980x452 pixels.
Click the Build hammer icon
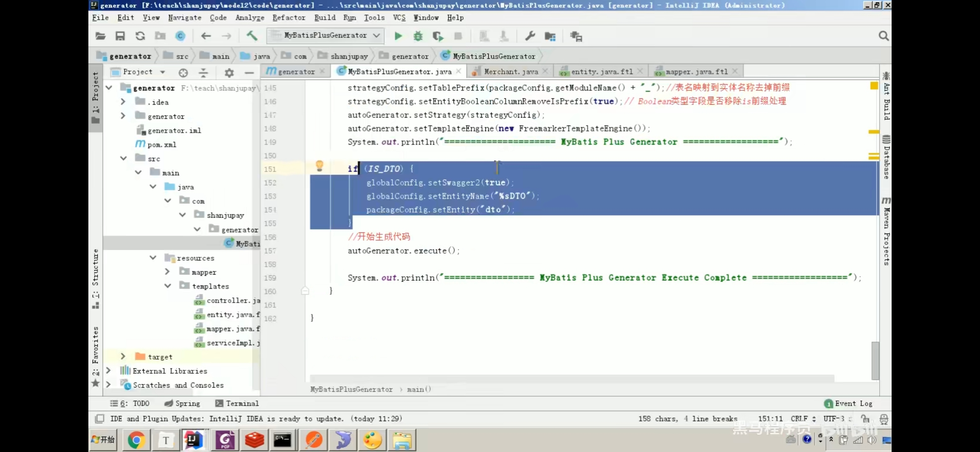click(x=252, y=36)
